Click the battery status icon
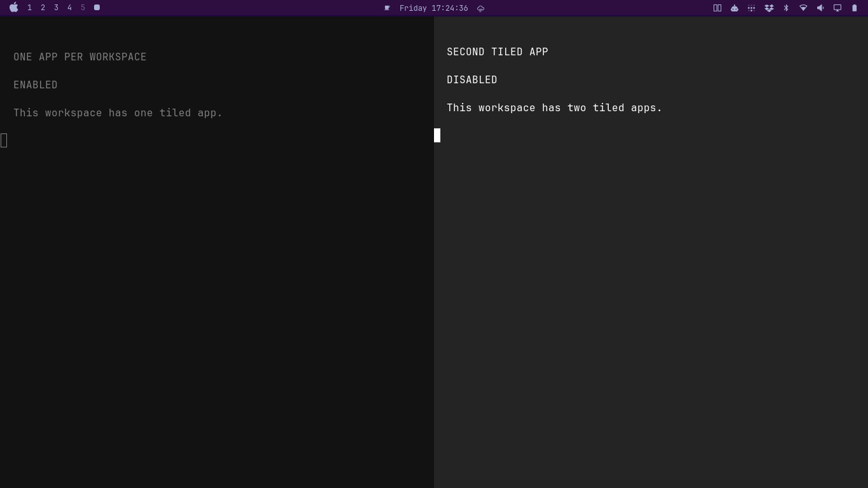This screenshot has width=868, height=488. tap(855, 8)
